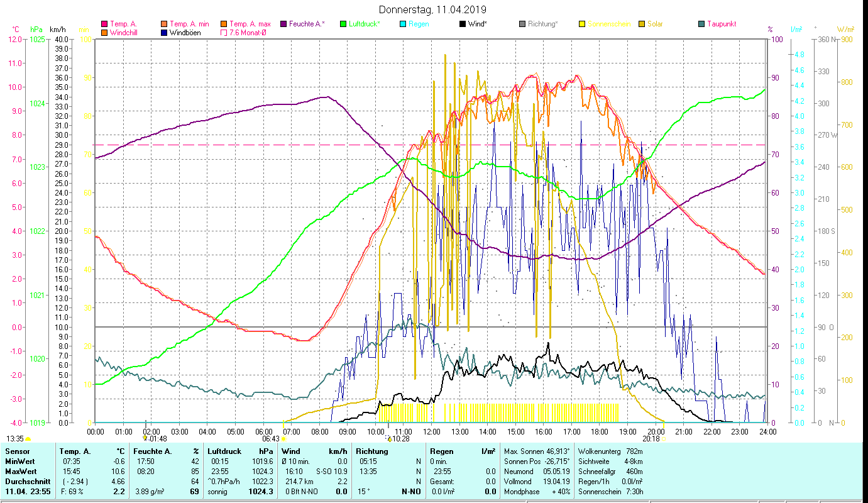
Task: Click the minimum pressure value 1019.6
Action: click(x=261, y=461)
